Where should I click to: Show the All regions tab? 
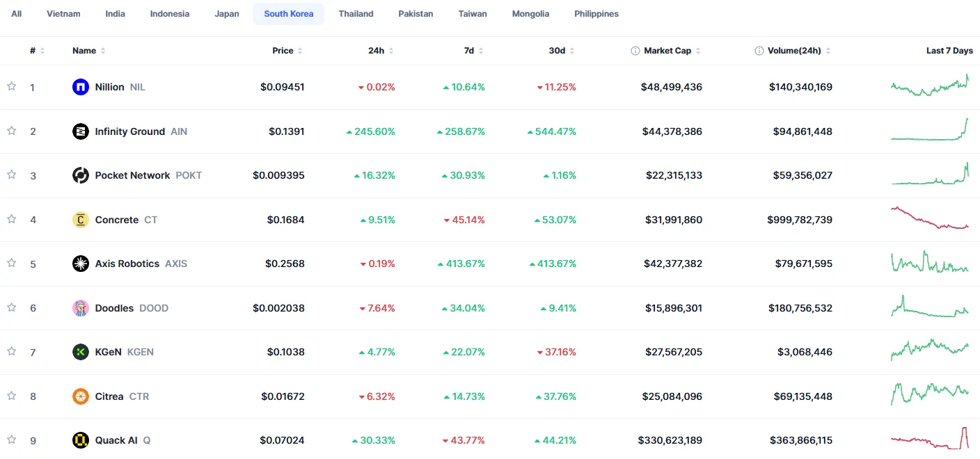[17, 14]
